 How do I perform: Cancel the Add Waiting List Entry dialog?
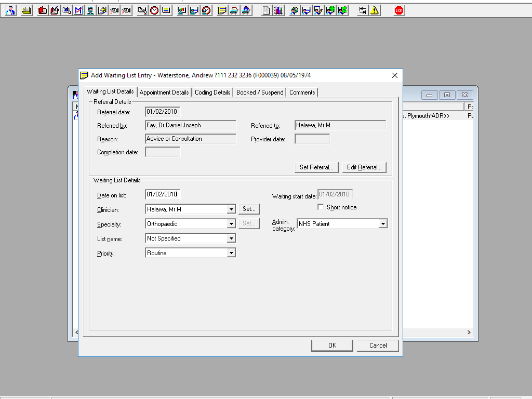378,345
